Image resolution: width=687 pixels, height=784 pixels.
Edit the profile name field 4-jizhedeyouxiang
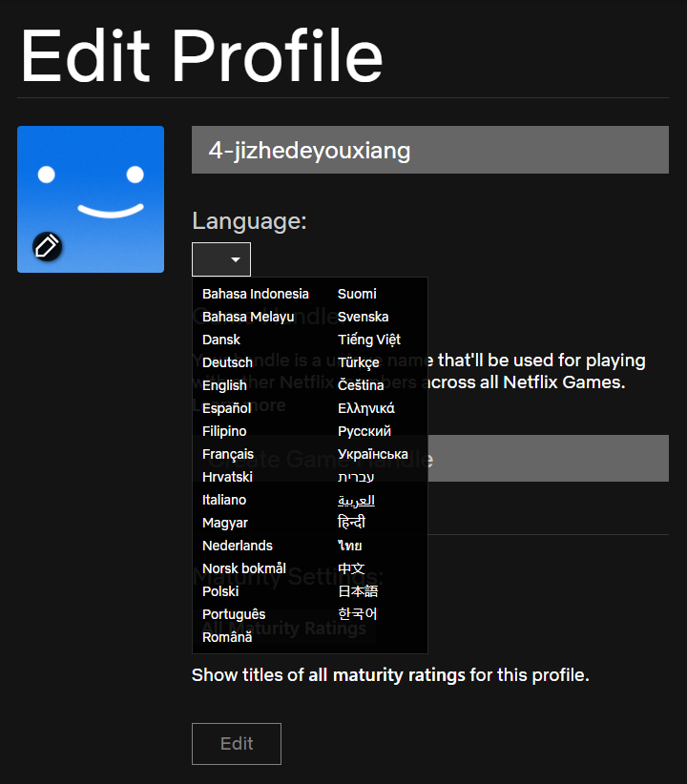click(x=429, y=150)
